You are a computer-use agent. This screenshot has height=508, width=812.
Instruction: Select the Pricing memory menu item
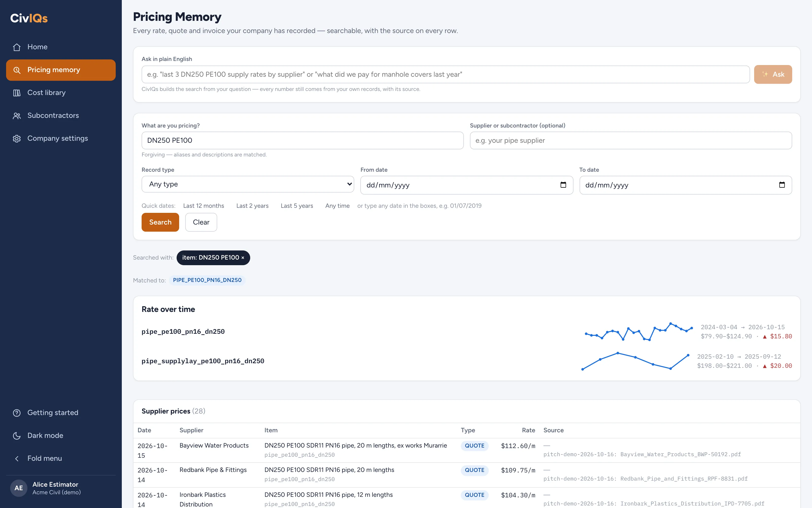pos(61,70)
